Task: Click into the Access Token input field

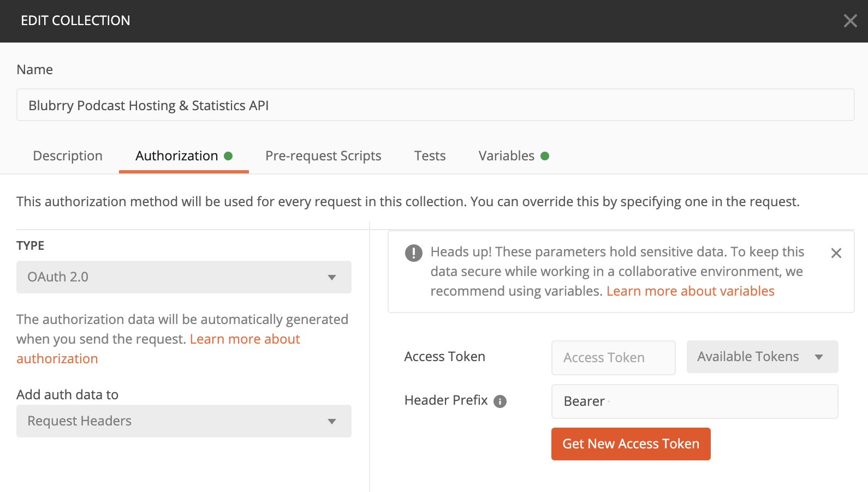Action: click(x=614, y=358)
